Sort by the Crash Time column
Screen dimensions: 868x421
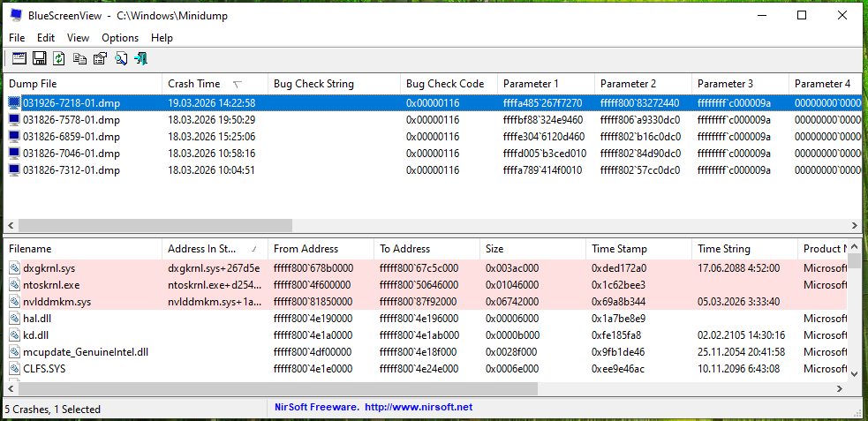194,84
